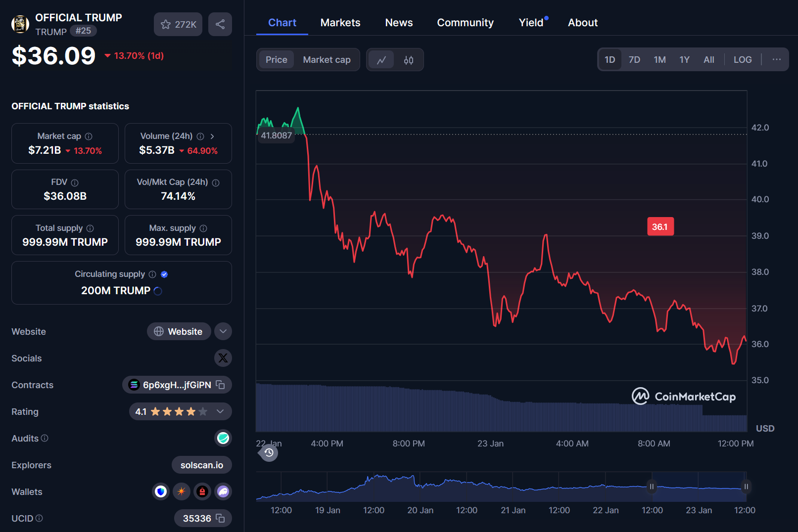
Task: Open the three-dot chart options menu
Action: [x=777, y=59]
